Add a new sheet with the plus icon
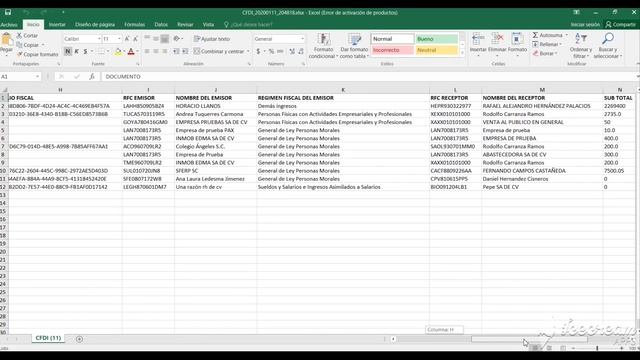Image resolution: width=640 pixels, height=360 pixels. [79, 339]
